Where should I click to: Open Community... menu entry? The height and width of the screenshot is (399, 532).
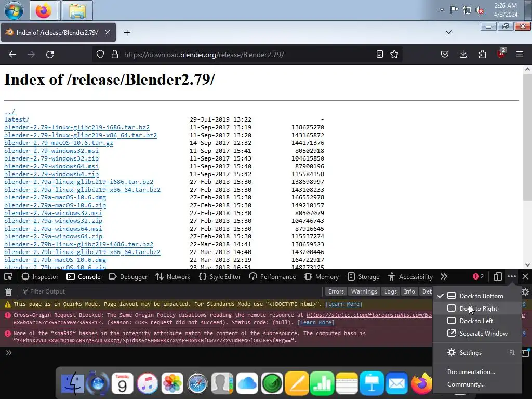coord(477,384)
